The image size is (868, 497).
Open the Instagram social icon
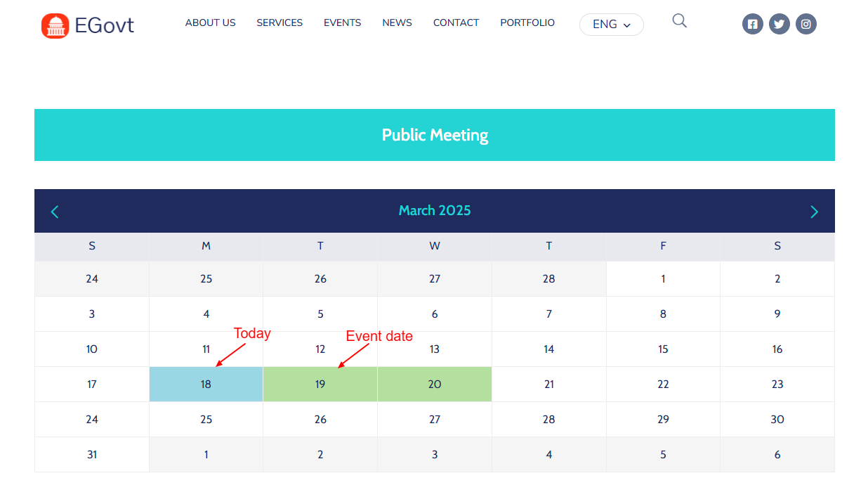805,24
